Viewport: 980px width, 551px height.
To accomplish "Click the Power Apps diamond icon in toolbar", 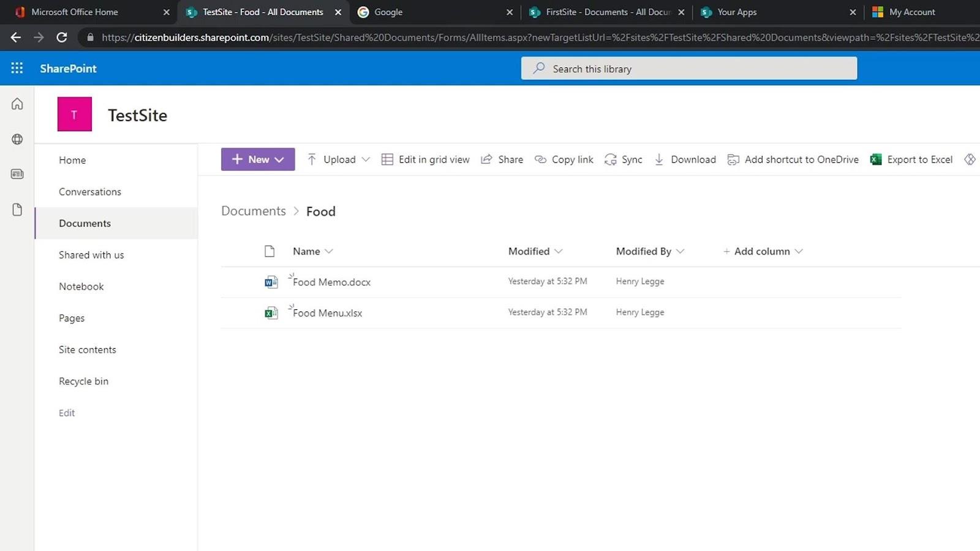I will 970,159.
